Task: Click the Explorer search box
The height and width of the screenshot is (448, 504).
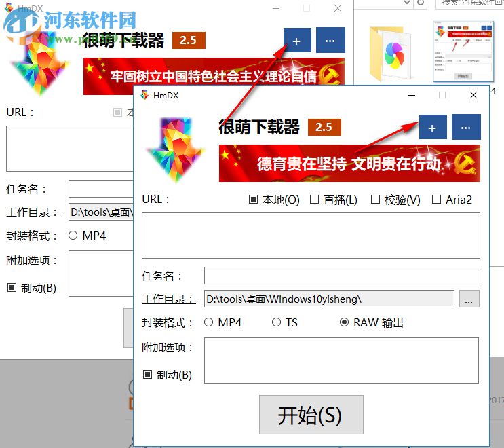Action: click(x=470, y=3)
